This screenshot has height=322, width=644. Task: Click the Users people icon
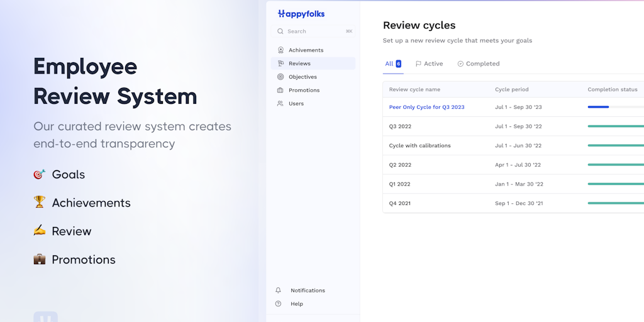[x=280, y=104]
